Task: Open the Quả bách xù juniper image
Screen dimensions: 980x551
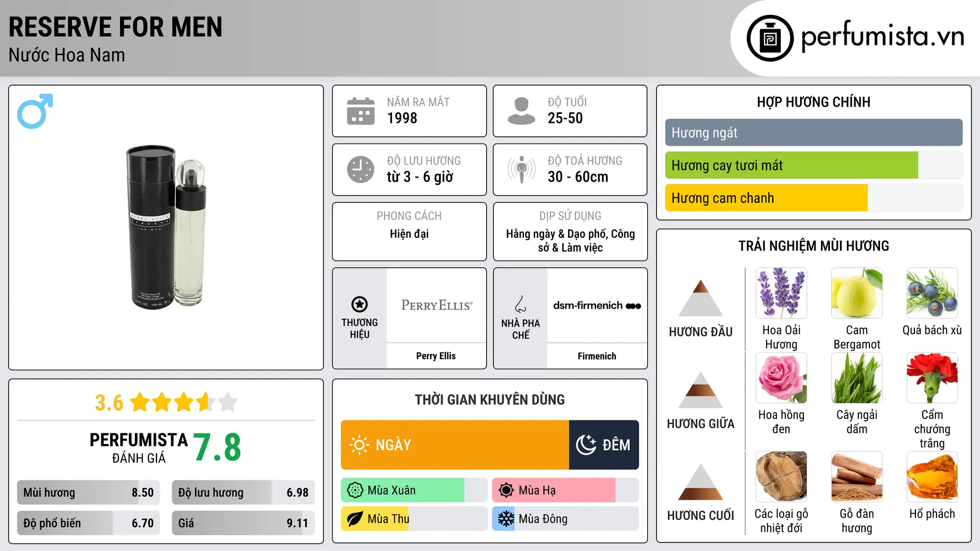Action: tap(932, 293)
